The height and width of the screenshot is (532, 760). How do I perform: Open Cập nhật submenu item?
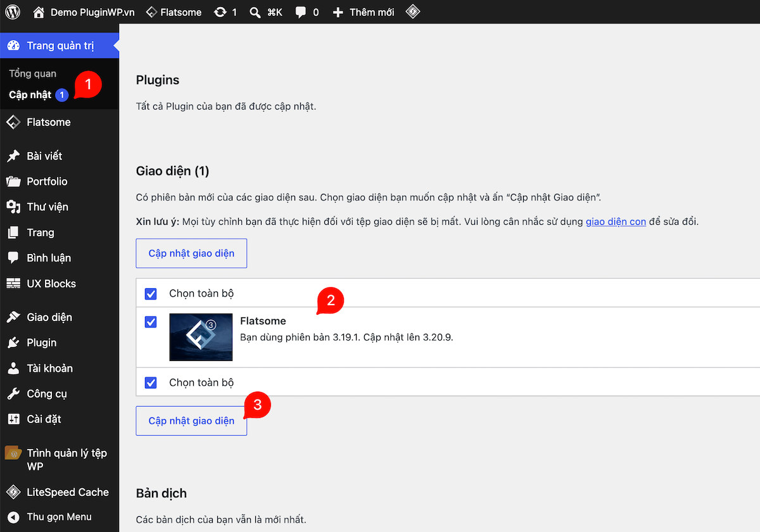coord(30,95)
